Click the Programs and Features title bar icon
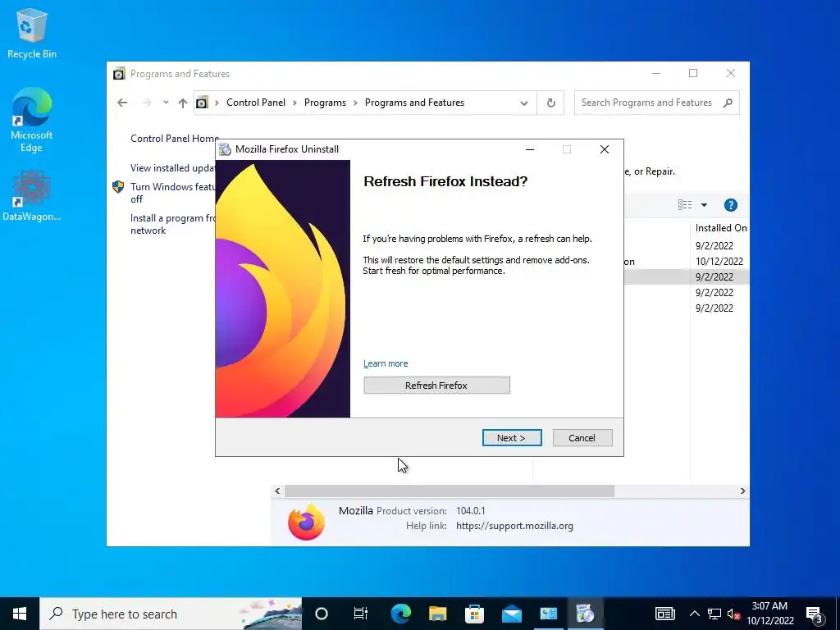The width and height of the screenshot is (840, 630). click(x=119, y=73)
